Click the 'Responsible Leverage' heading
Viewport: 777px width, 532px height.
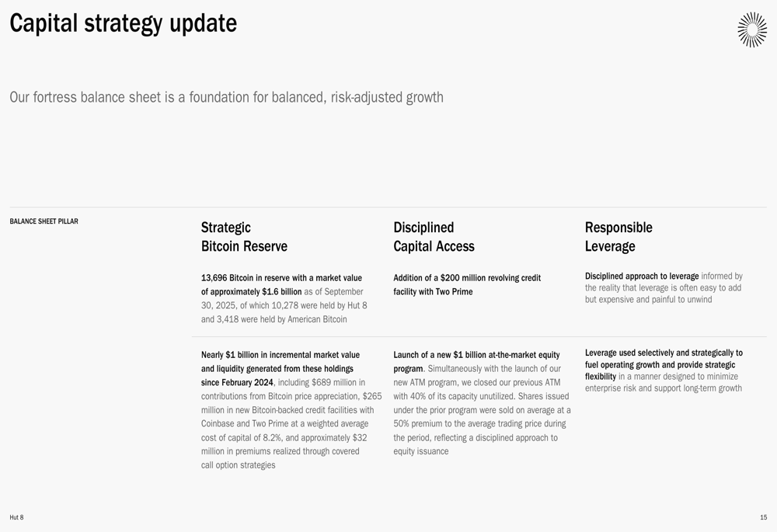[618, 237]
